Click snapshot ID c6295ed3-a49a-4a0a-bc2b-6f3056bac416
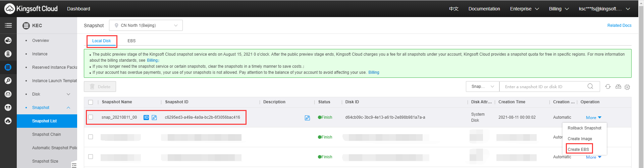Image resolution: width=644 pixels, height=168 pixels. [x=202, y=117]
